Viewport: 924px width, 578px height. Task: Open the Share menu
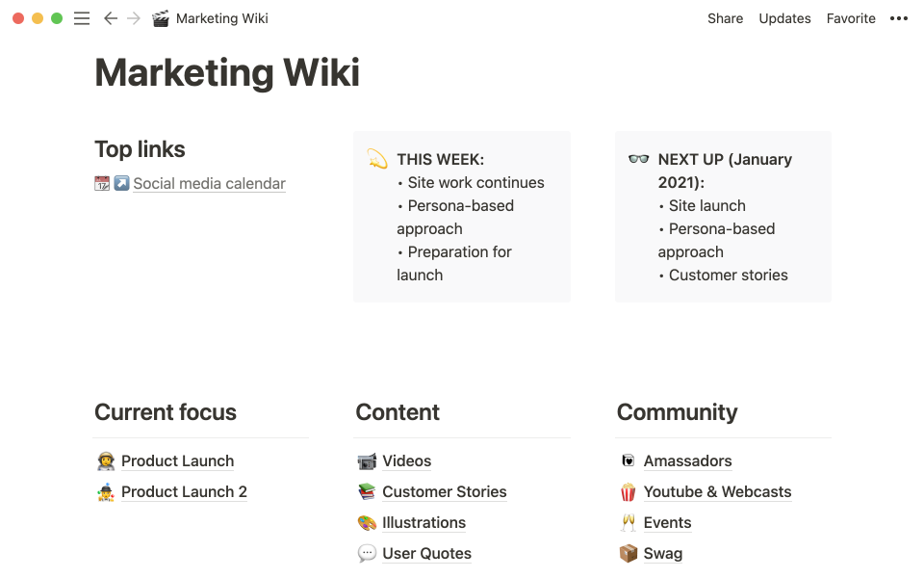point(725,18)
